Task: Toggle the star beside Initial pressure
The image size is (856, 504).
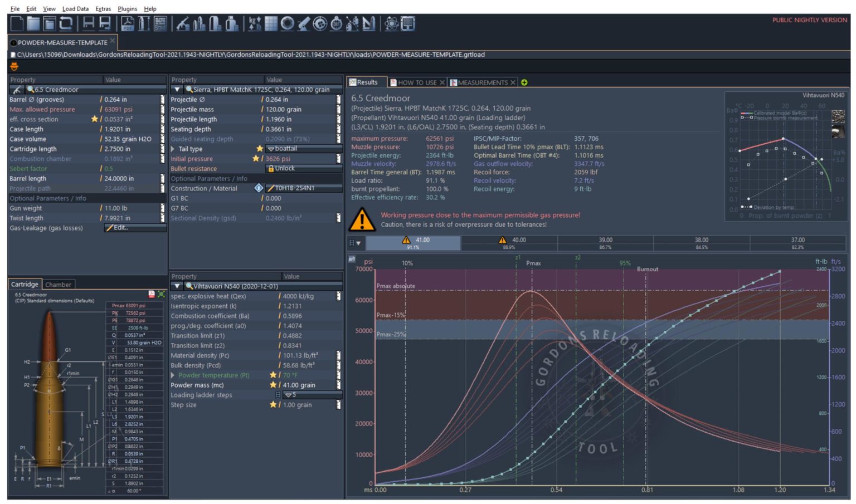Action: point(256,159)
